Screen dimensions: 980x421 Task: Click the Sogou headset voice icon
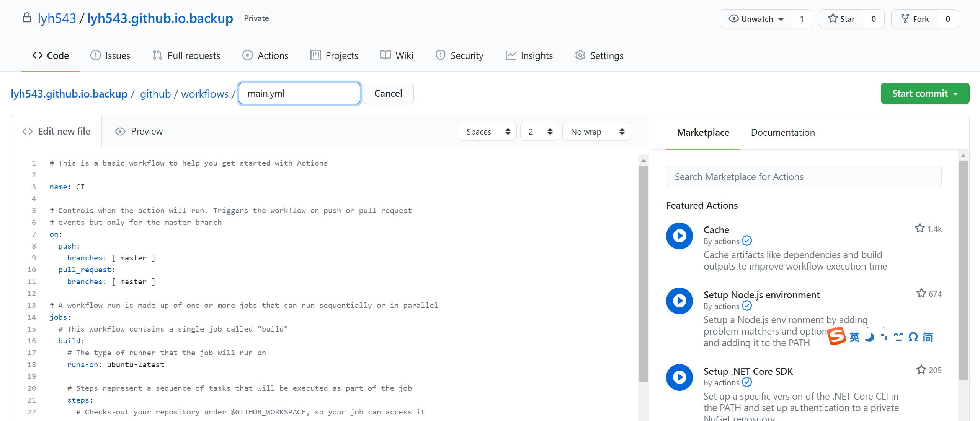(x=913, y=337)
